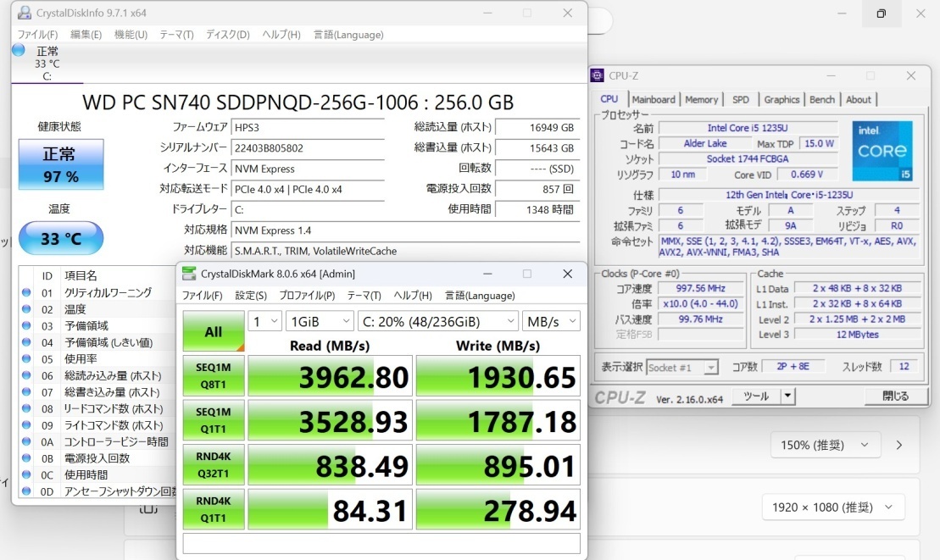
Task: Click the CPU-Z title bar app icon
Action: (x=598, y=75)
